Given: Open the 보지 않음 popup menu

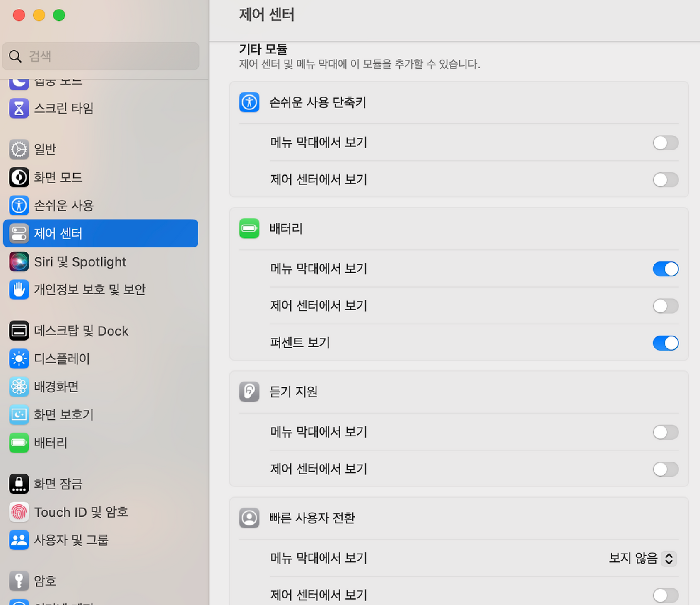Looking at the screenshot, I should [x=642, y=558].
